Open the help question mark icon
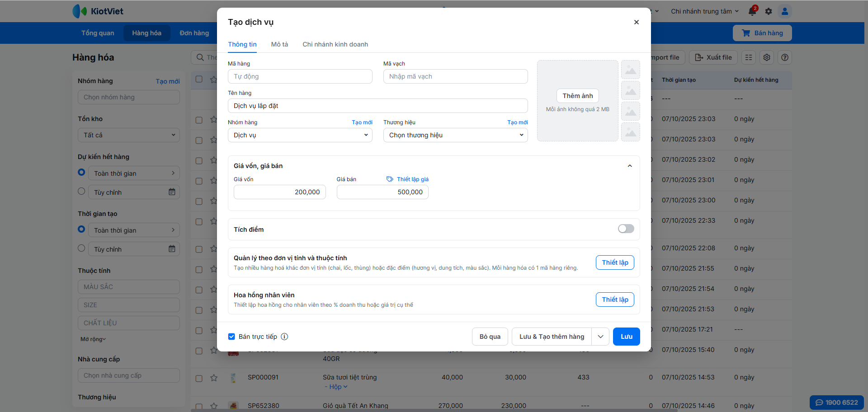Viewport: 868px width, 412px height. [x=785, y=57]
